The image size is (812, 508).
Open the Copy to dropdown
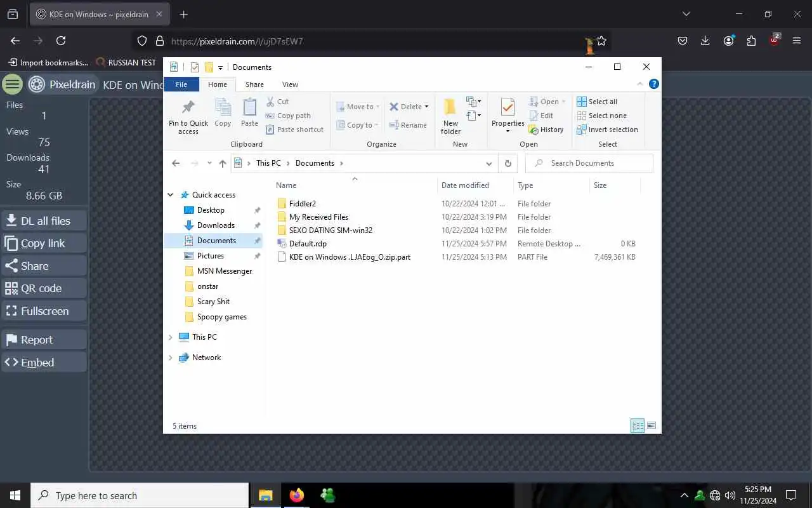[x=358, y=125]
